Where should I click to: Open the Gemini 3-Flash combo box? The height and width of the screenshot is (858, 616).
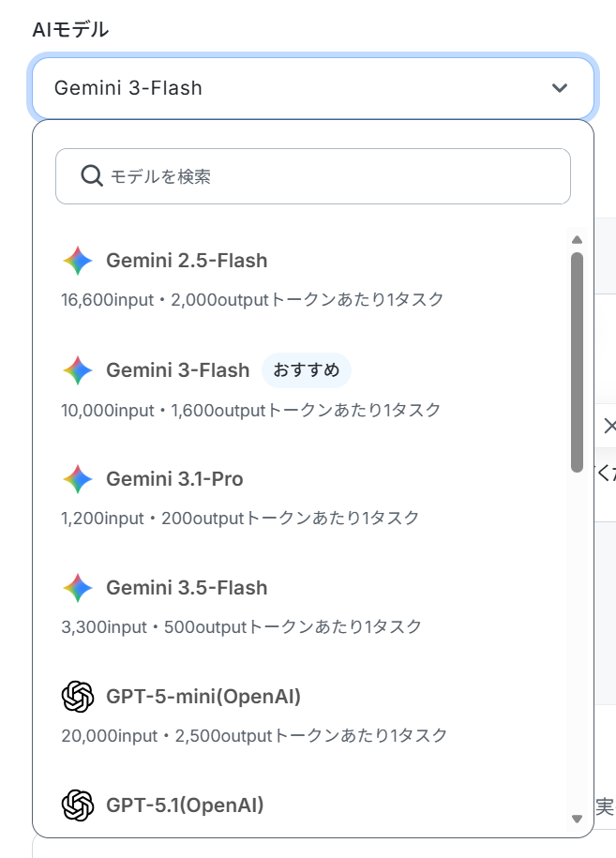coord(313,88)
